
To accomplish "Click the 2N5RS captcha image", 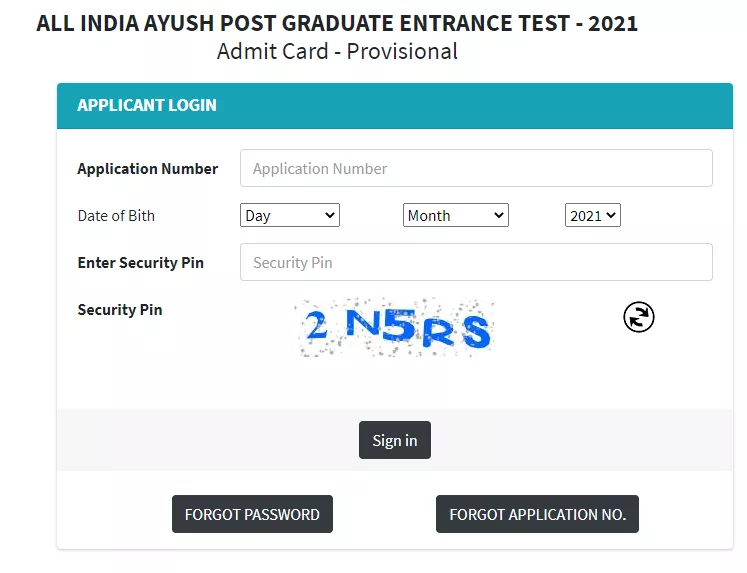I will pos(394,328).
